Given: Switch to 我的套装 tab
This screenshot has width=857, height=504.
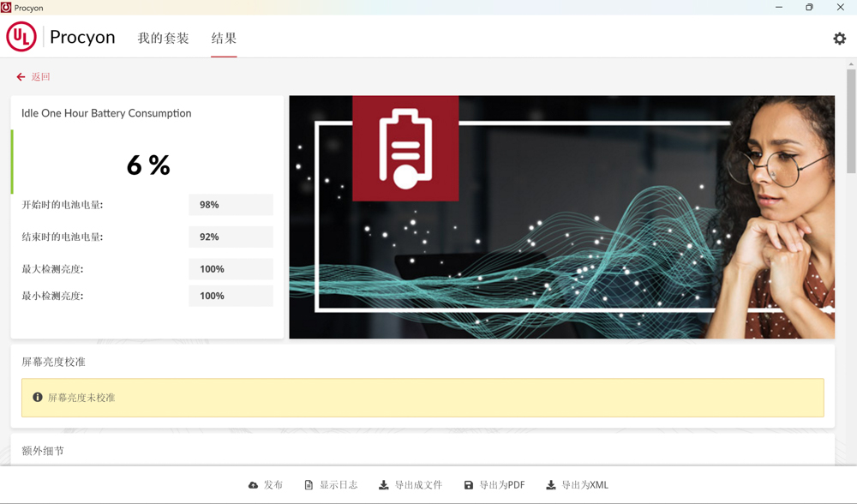Looking at the screenshot, I should tap(163, 39).
